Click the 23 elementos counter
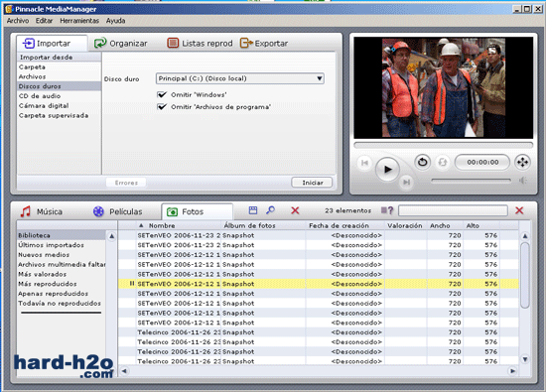 (x=347, y=210)
